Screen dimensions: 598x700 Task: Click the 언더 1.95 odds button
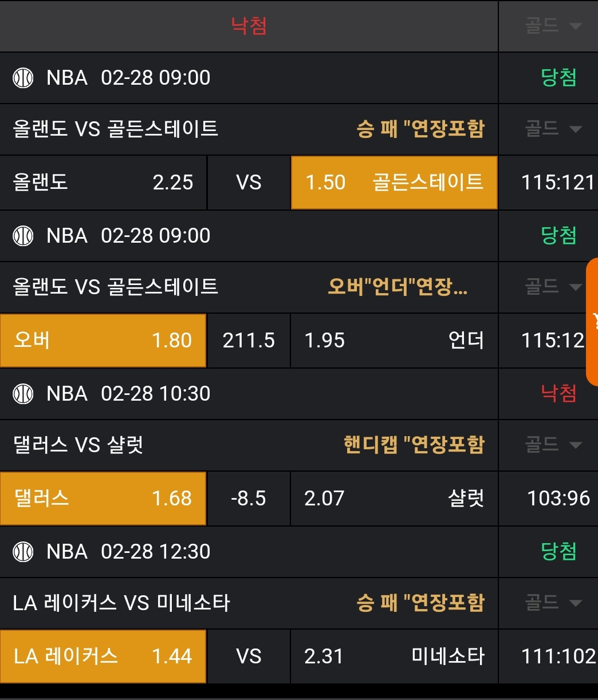(394, 341)
